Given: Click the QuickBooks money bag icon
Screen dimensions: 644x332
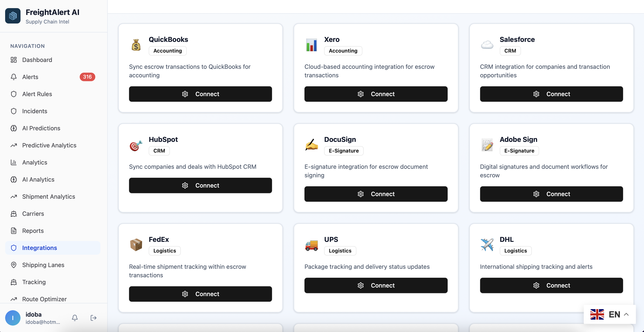Looking at the screenshot, I should [136, 45].
